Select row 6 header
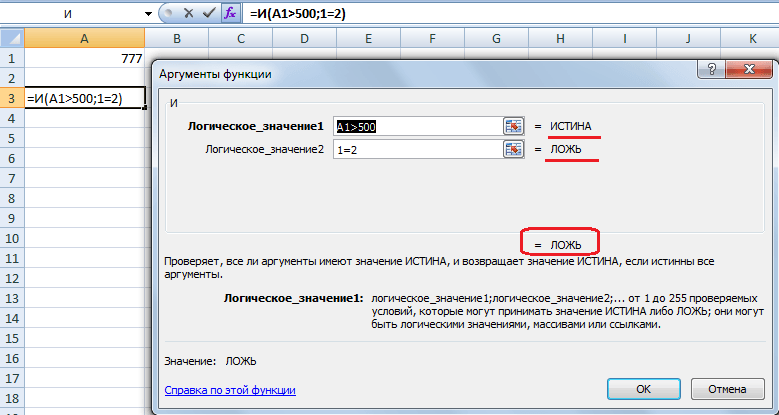The image size is (779, 415). [12, 158]
